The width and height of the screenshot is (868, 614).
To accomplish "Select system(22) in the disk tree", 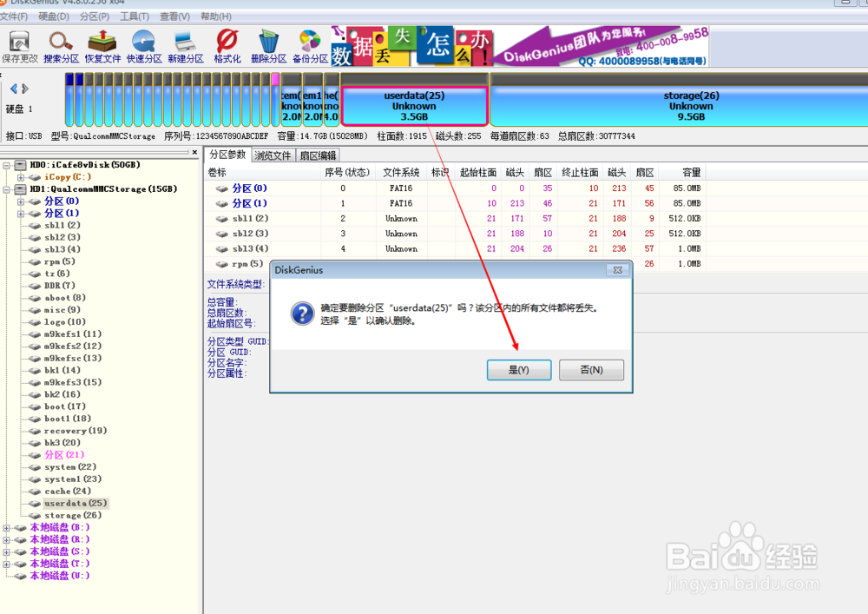I will pos(70,467).
